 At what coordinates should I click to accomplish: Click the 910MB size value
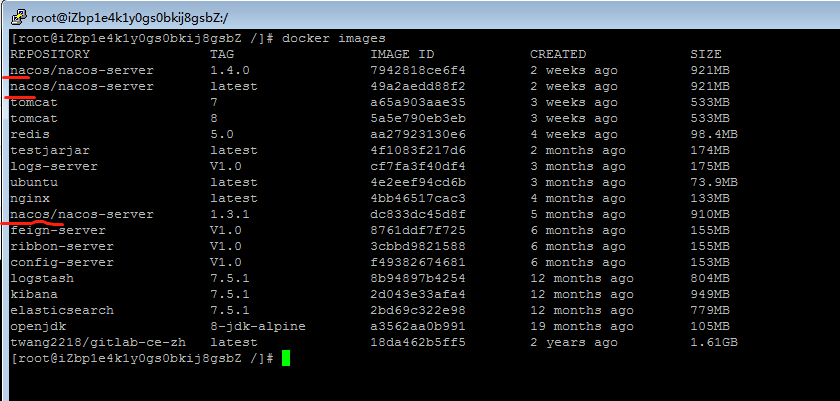click(x=710, y=214)
